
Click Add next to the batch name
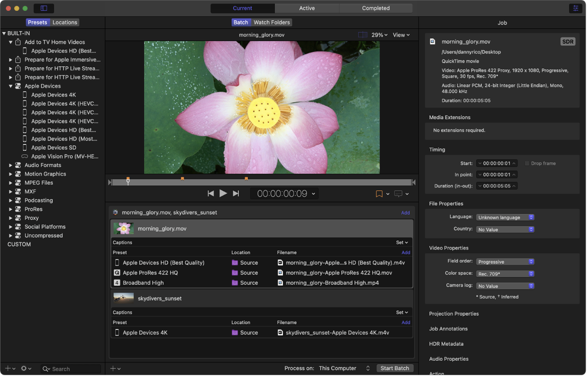coord(405,213)
